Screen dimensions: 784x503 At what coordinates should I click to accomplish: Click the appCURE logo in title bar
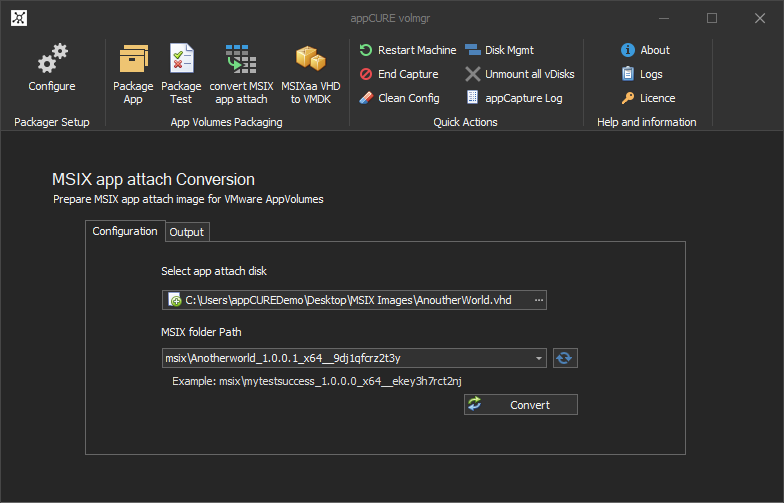[x=19, y=18]
